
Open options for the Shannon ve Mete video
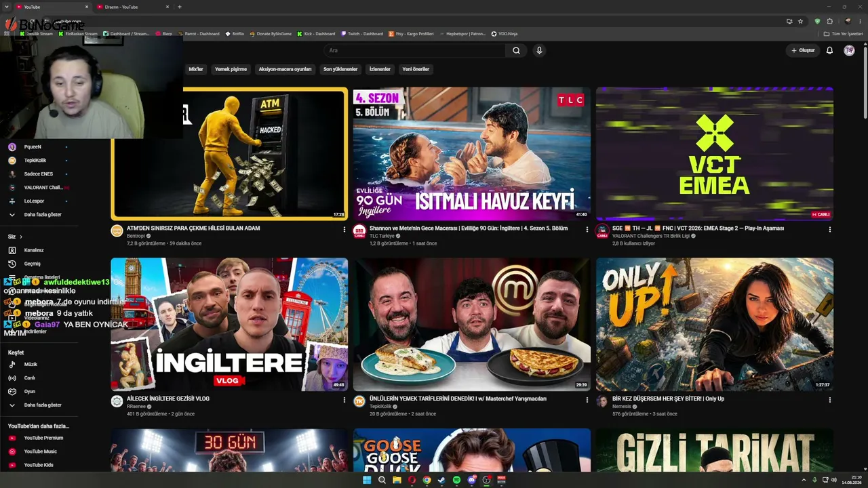587,230
